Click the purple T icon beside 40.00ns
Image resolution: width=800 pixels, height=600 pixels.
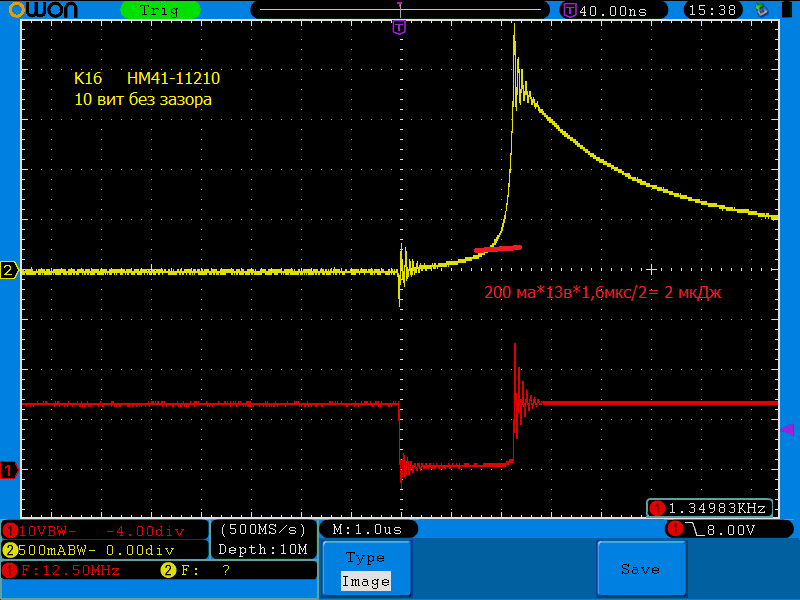point(570,10)
